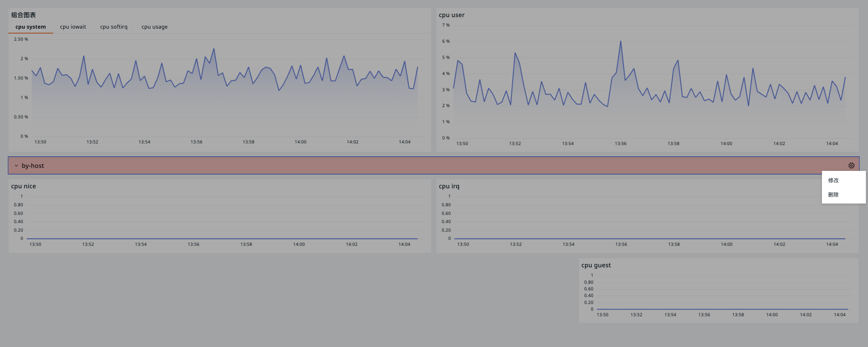868x347 pixels.
Task: Click the 14:00 axis label in cpu guest chart
Action: click(x=772, y=315)
